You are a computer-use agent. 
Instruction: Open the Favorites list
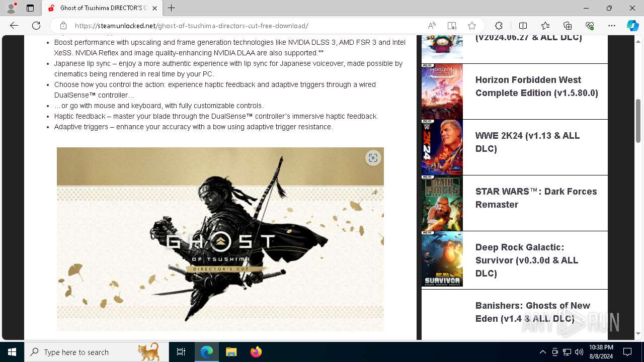[x=545, y=26]
